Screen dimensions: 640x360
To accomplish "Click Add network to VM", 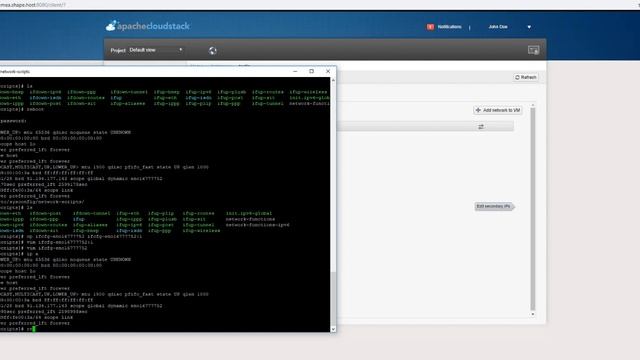I will pyautogui.click(x=498, y=110).
